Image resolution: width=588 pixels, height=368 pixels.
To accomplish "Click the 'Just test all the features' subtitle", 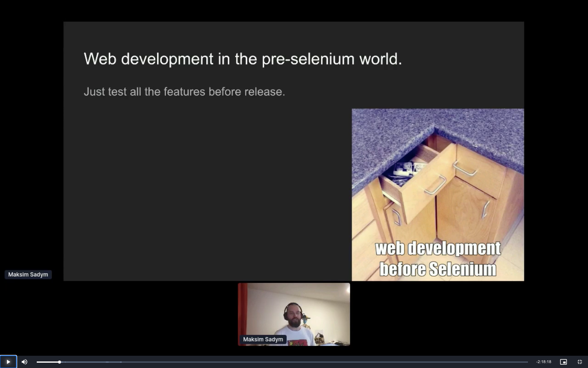I will (x=184, y=92).
